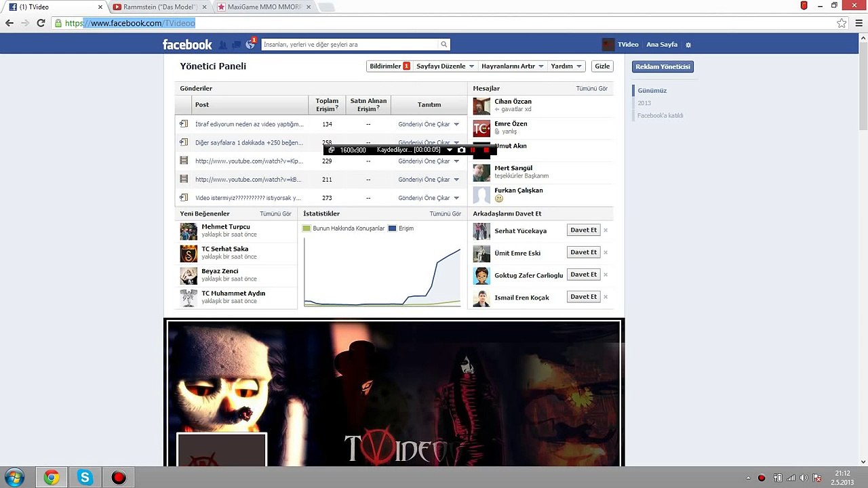Viewport: 868px width, 488px height.
Task: Open the Action Center flag icon
Action: click(x=817, y=478)
